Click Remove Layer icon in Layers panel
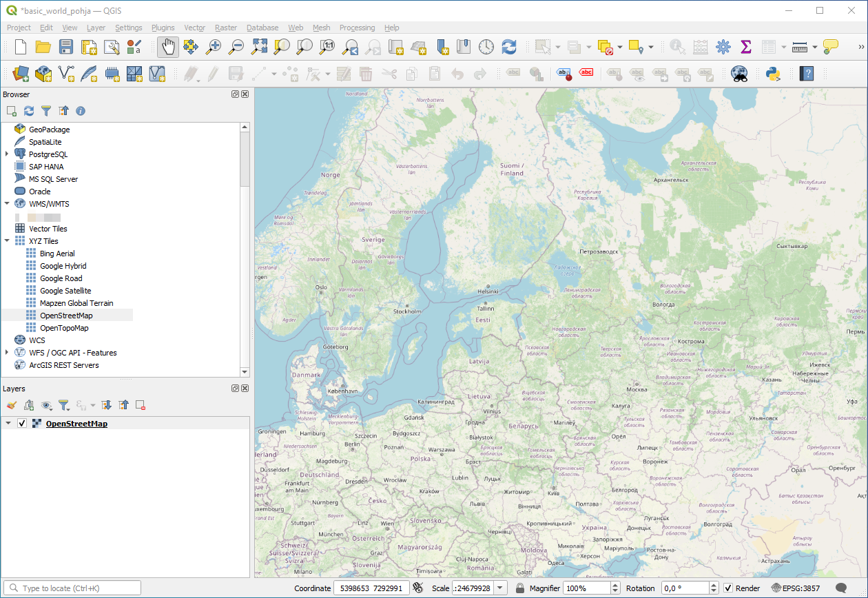Viewport: 868px width, 598px height. point(141,405)
